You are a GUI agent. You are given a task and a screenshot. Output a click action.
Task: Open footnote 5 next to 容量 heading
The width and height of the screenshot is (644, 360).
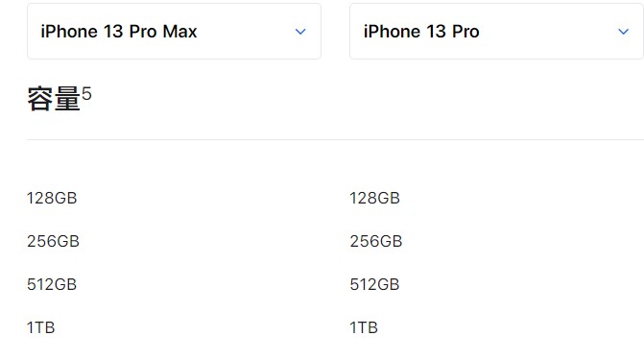[86, 94]
